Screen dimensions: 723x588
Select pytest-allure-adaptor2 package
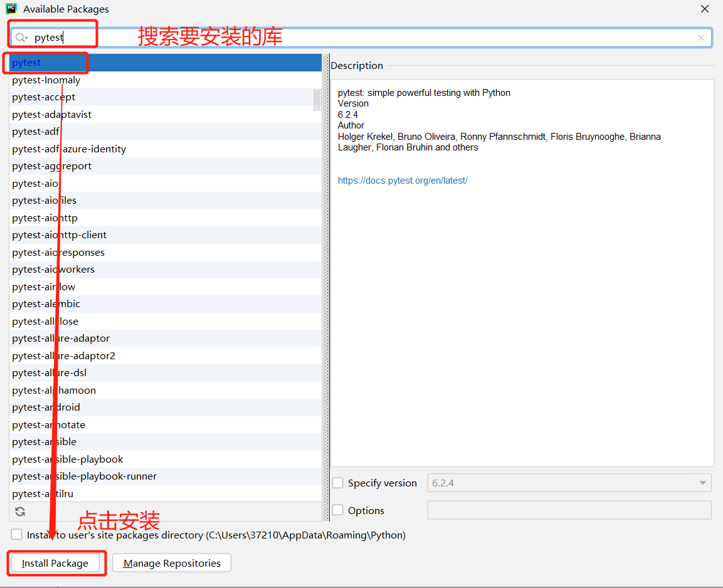pyautogui.click(x=165, y=356)
